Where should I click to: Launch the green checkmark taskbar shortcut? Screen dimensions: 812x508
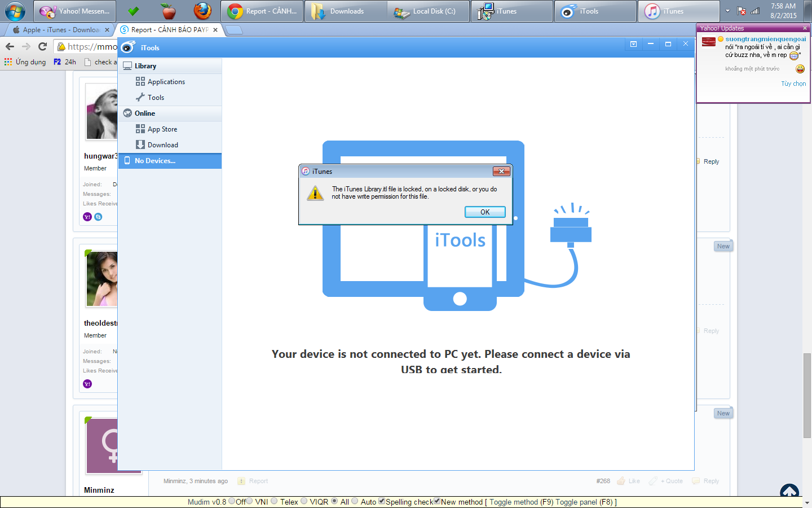134,11
